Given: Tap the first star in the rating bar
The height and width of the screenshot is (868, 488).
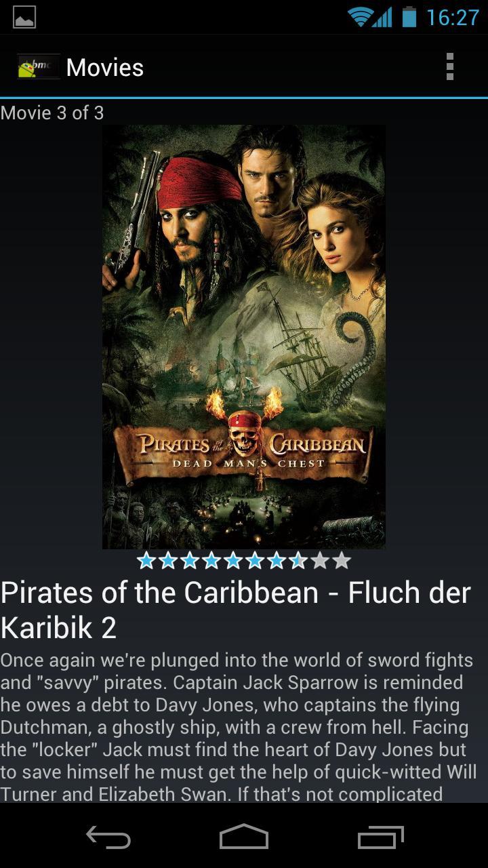Looking at the screenshot, I should [x=146, y=560].
